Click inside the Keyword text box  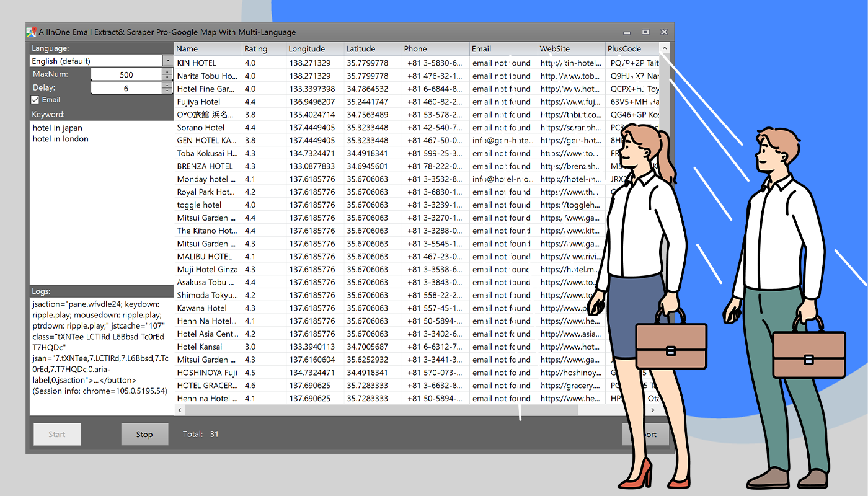click(x=102, y=202)
